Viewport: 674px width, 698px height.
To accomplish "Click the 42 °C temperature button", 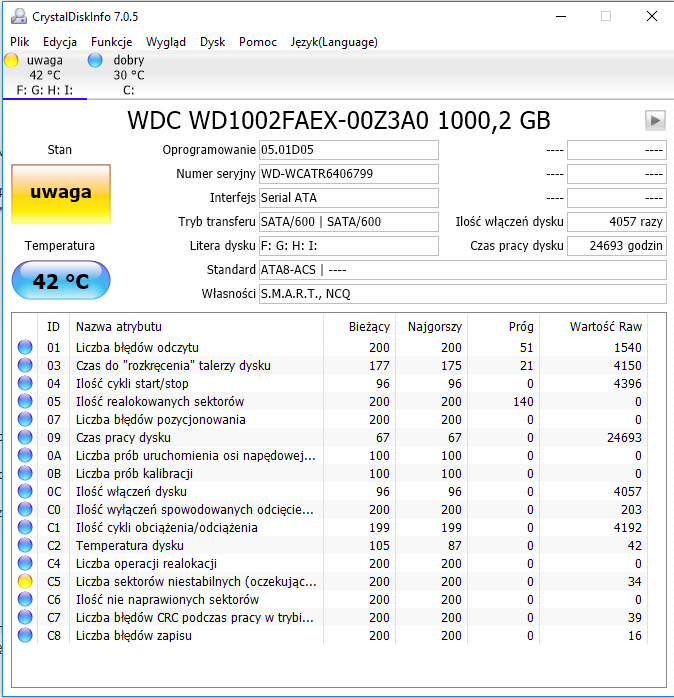I will pos(61,280).
